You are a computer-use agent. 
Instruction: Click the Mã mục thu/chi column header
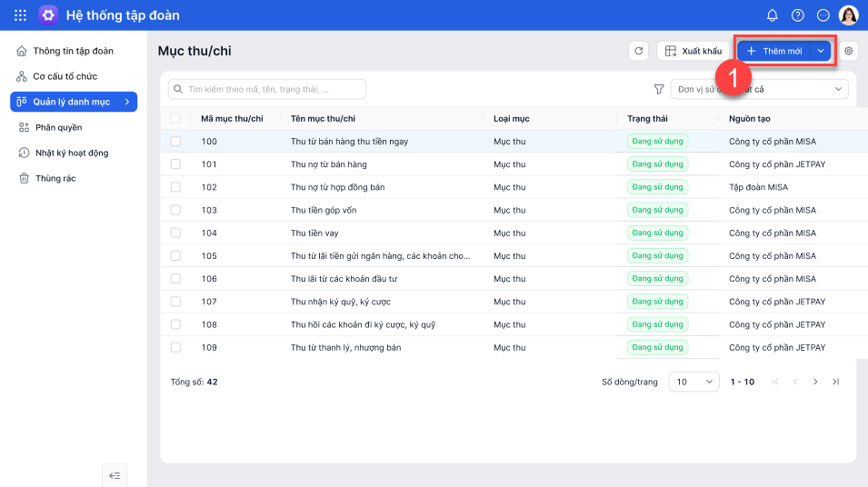(232, 118)
